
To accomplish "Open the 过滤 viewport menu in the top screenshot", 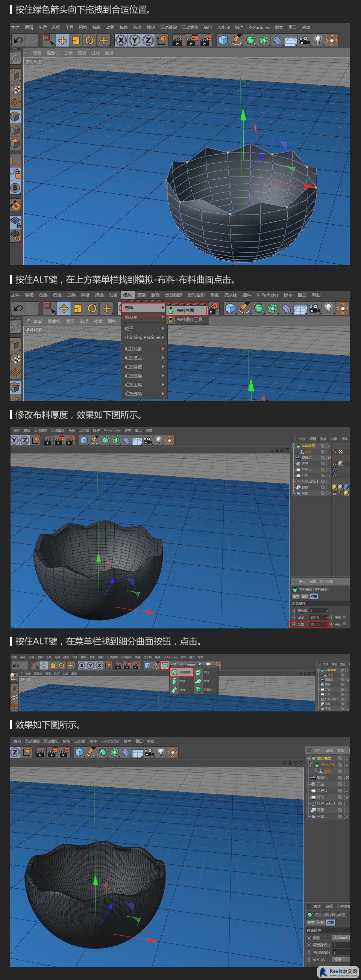I will pos(96,53).
